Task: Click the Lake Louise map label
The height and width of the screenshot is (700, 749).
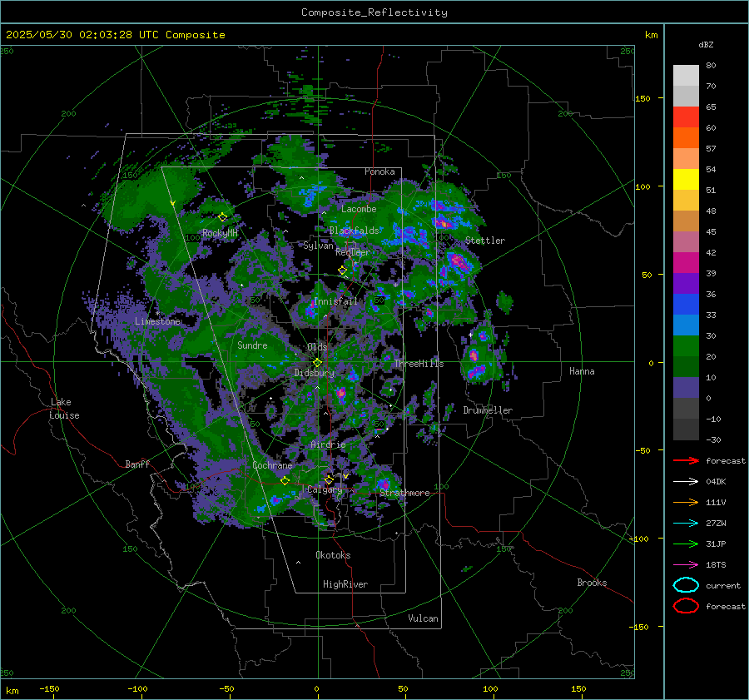Action: (x=64, y=409)
